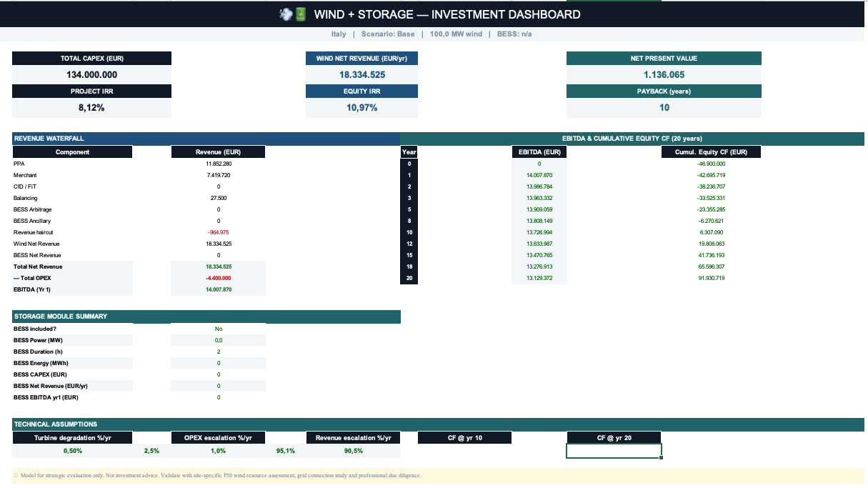Select the Revenue haircut value -964.975

pos(219,232)
